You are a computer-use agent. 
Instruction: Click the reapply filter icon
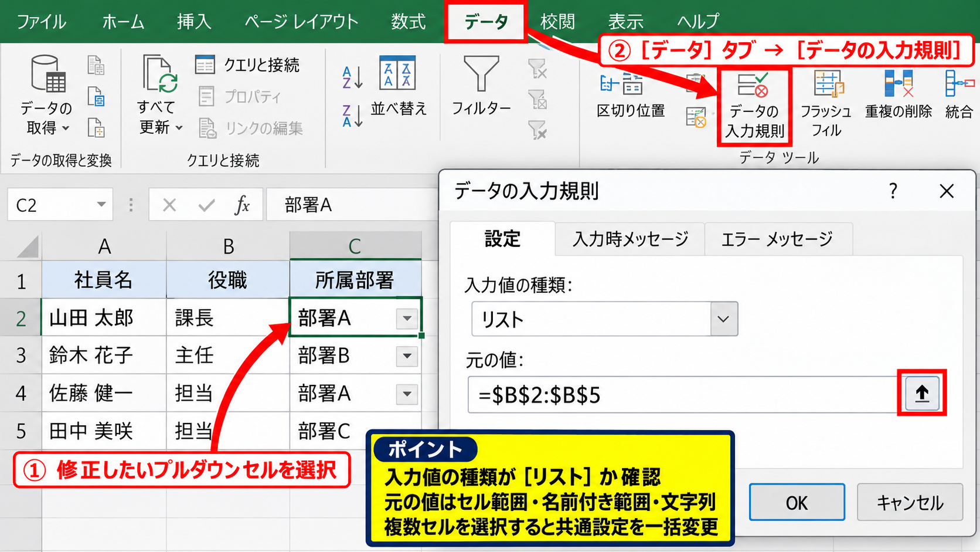pyautogui.click(x=537, y=99)
